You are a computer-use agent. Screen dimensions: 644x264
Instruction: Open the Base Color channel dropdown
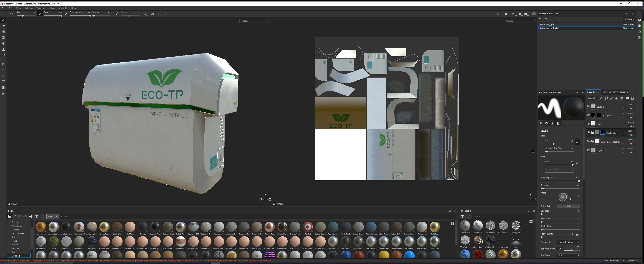592,98
